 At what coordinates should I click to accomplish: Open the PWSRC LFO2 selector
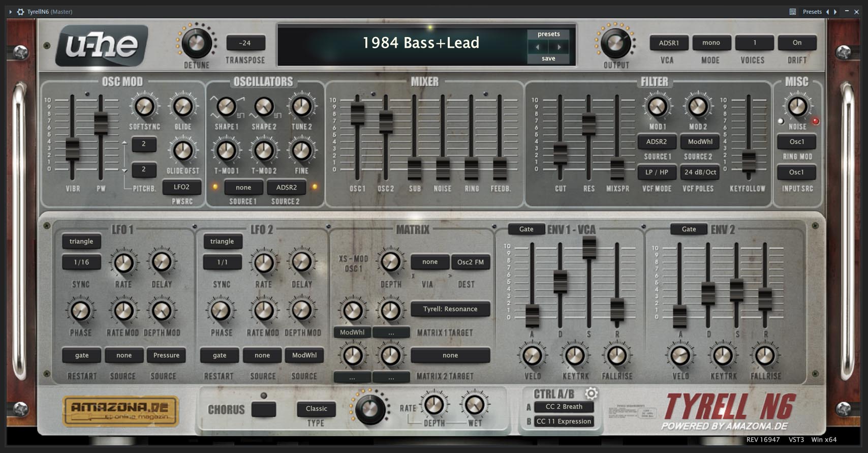pyautogui.click(x=181, y=187)
